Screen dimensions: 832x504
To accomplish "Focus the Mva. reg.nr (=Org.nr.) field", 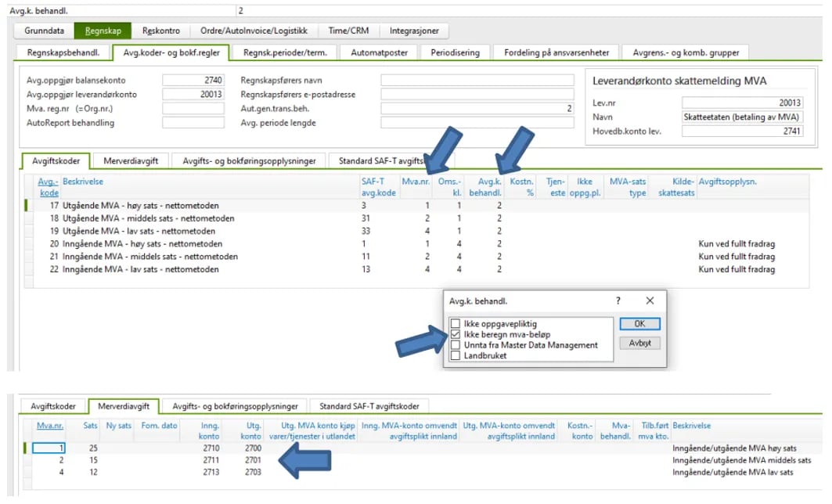I will click(x=193, y=108).
